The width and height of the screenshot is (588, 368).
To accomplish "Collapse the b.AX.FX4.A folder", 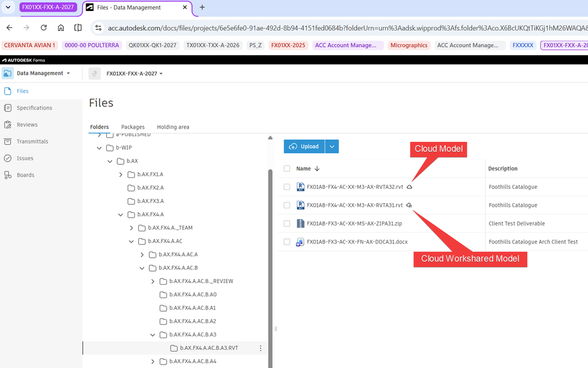I will tap(121, 215).
